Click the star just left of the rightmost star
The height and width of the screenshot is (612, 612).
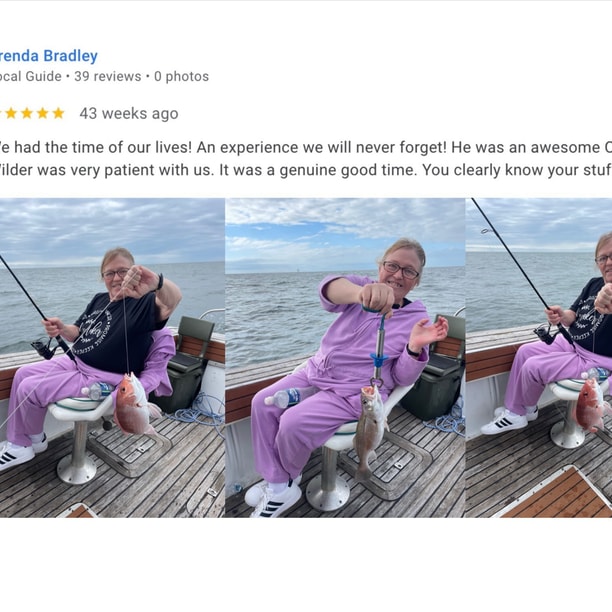(43, 113)
